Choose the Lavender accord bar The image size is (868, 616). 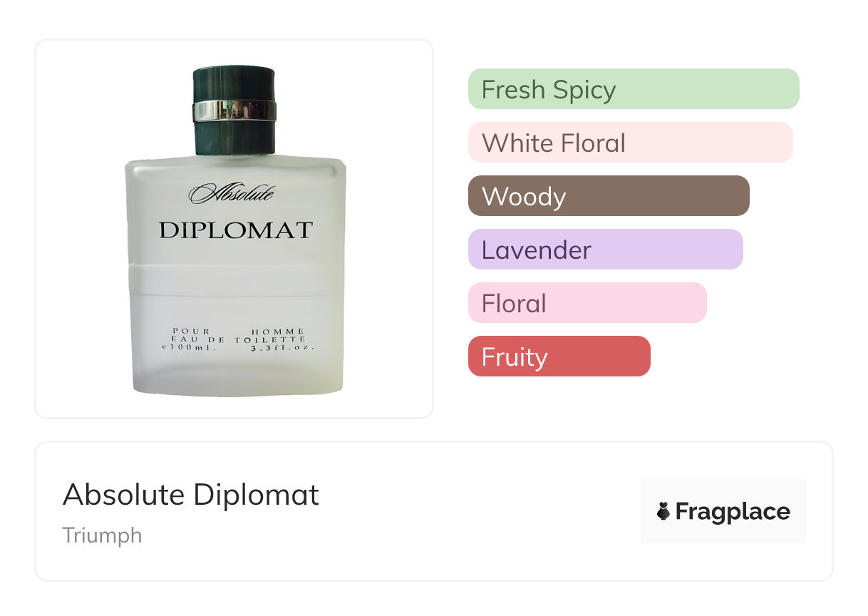(606, 250)
